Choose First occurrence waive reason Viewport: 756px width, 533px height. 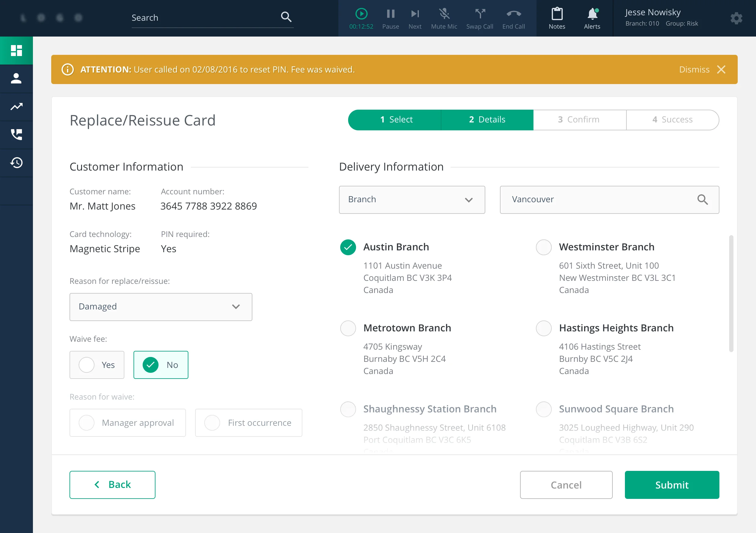click(248, 423)
